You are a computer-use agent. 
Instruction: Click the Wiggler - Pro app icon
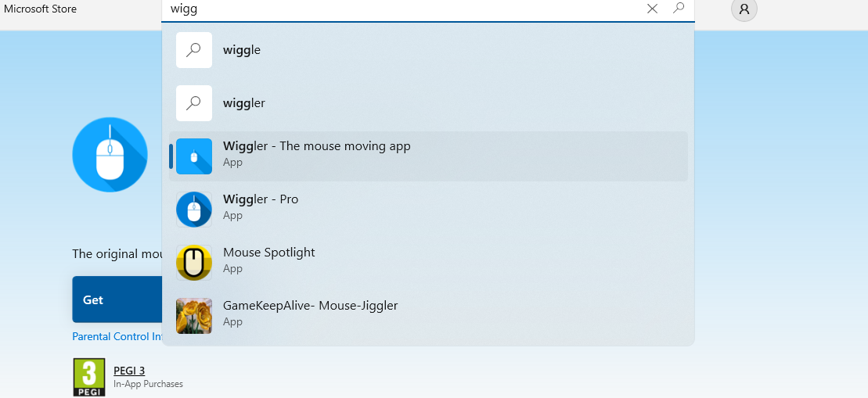(194, 210)
